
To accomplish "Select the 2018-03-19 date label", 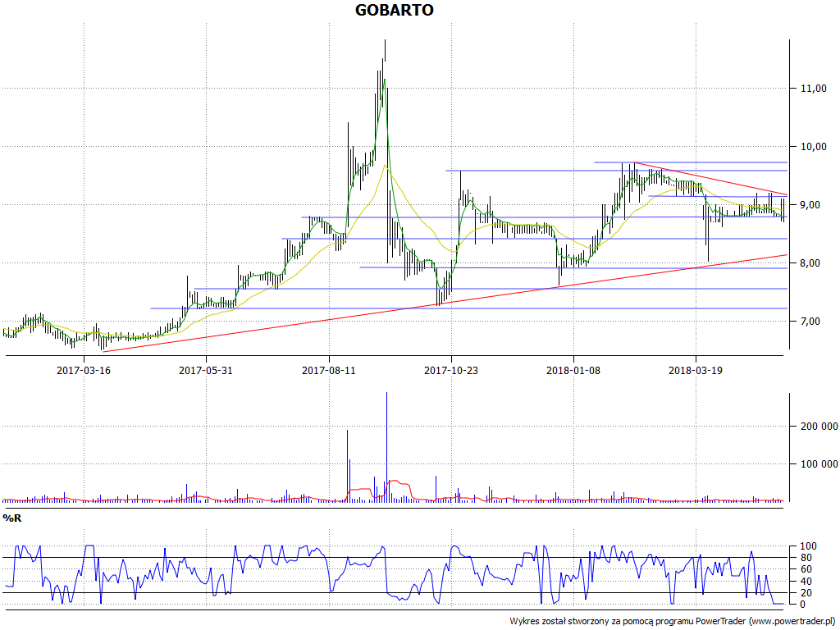I will [696, 370].
